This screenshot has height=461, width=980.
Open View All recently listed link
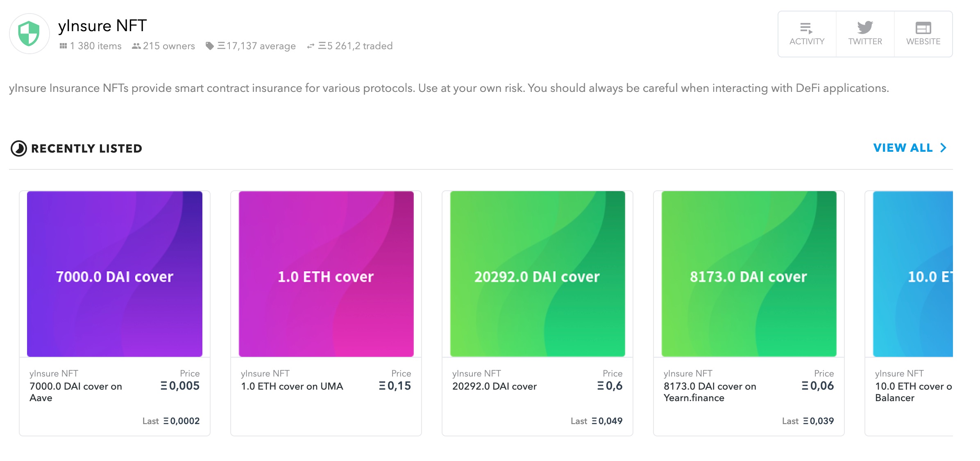(x=903, y=148)
